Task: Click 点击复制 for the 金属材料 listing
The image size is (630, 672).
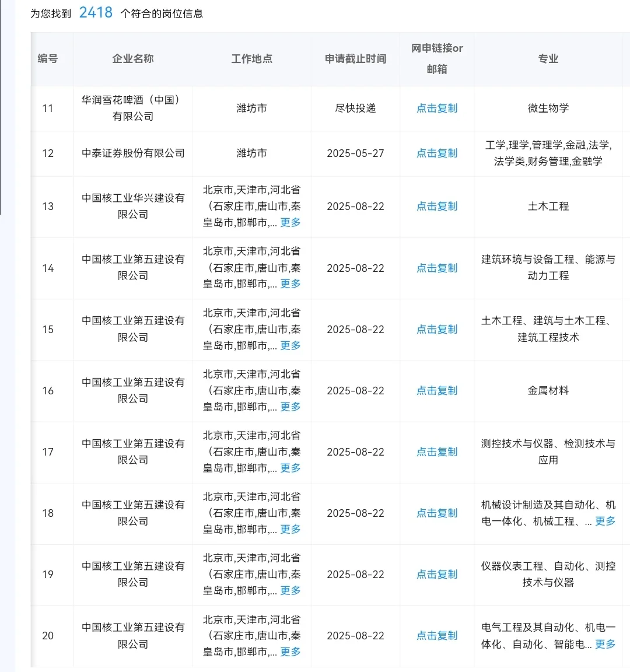Action: click(436, 390)
